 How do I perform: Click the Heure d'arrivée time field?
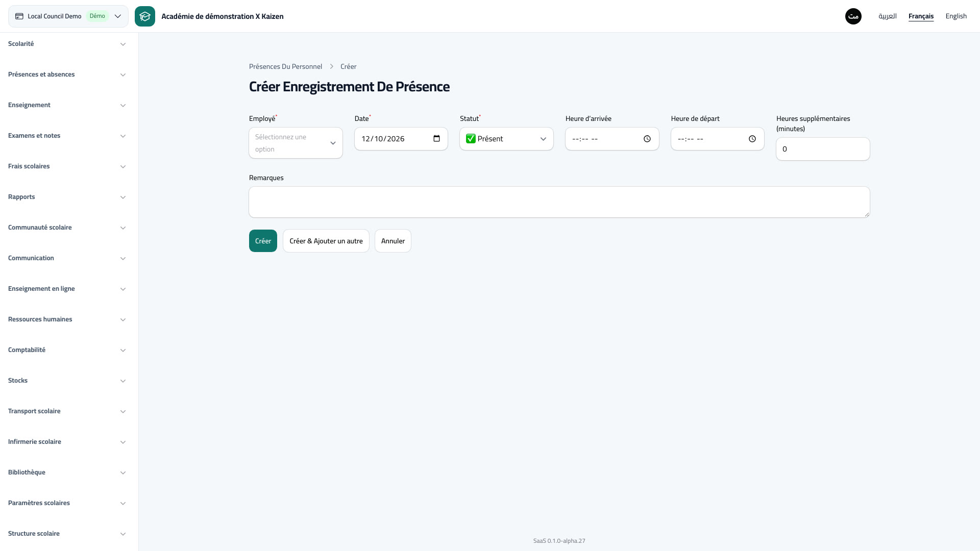(x=612, y=139)
